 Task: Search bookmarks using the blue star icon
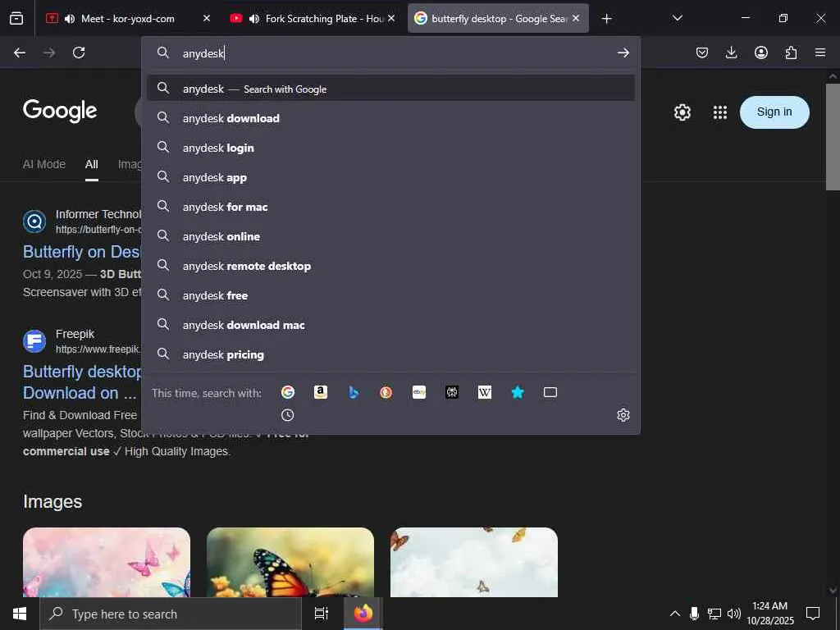coord(518,393)
